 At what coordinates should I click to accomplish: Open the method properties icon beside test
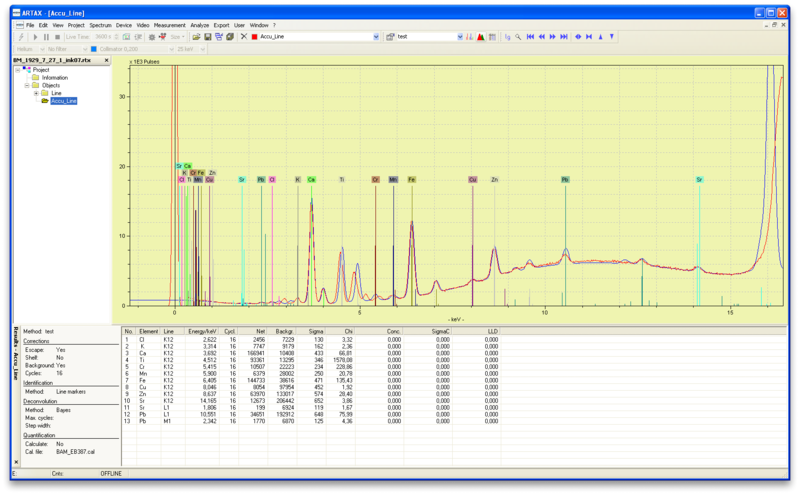(390, 37)
